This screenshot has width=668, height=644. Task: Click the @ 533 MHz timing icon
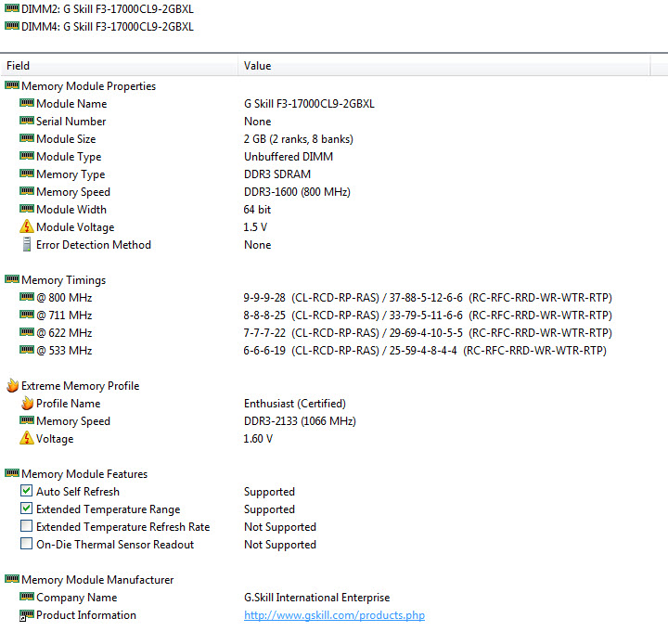coord(27,350)
